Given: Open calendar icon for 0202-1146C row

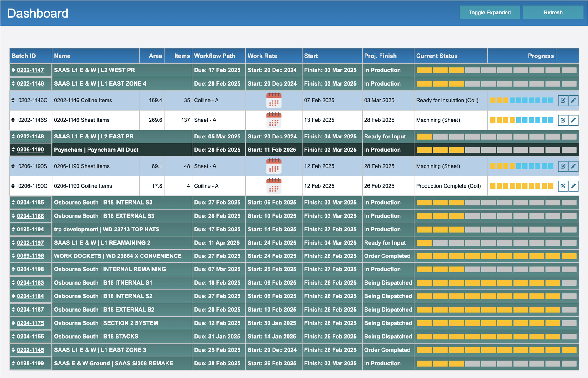Looking at the screenshot, I should (x=273, y=100).
